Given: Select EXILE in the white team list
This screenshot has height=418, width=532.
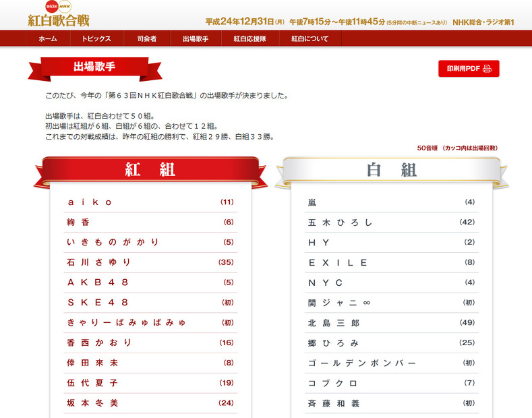Looking at the screenshot, I should [392, 263].
